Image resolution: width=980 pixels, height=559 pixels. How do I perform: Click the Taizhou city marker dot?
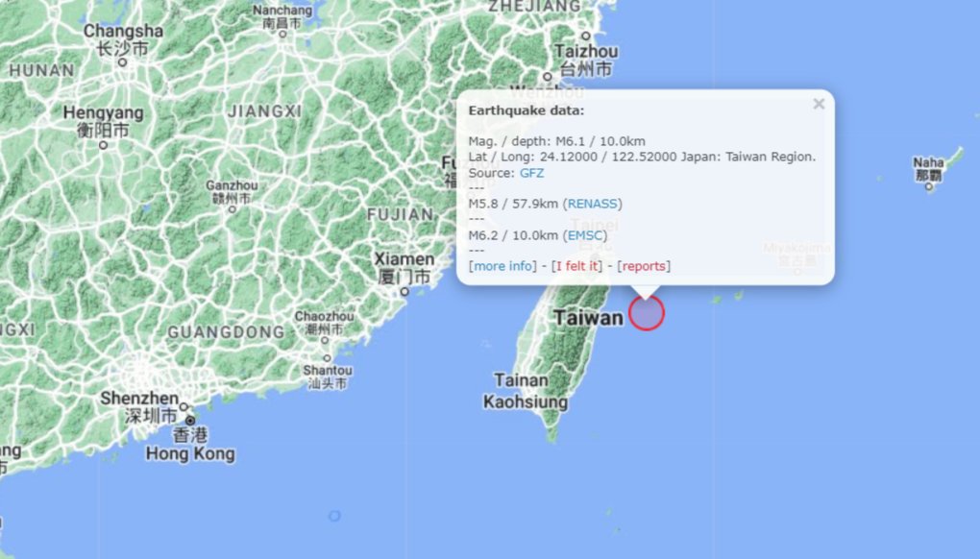tap(586, 36)
